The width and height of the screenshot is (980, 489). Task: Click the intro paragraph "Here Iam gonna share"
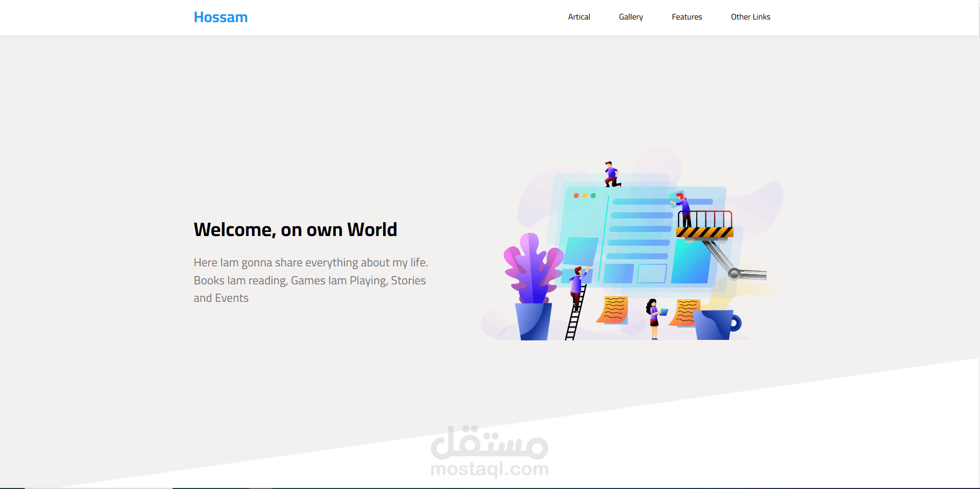click(x=311, y=280)
